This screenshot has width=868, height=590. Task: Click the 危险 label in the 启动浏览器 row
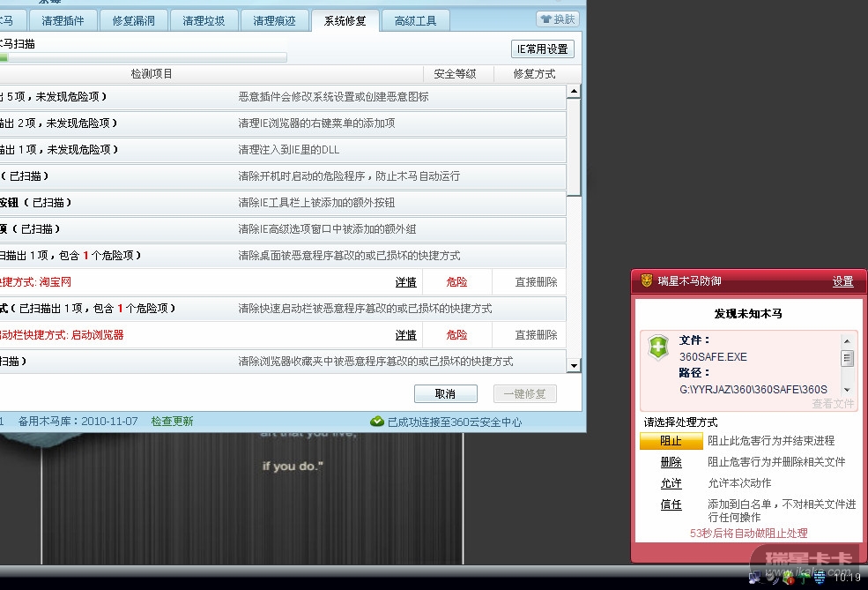[x=456, y=335]
